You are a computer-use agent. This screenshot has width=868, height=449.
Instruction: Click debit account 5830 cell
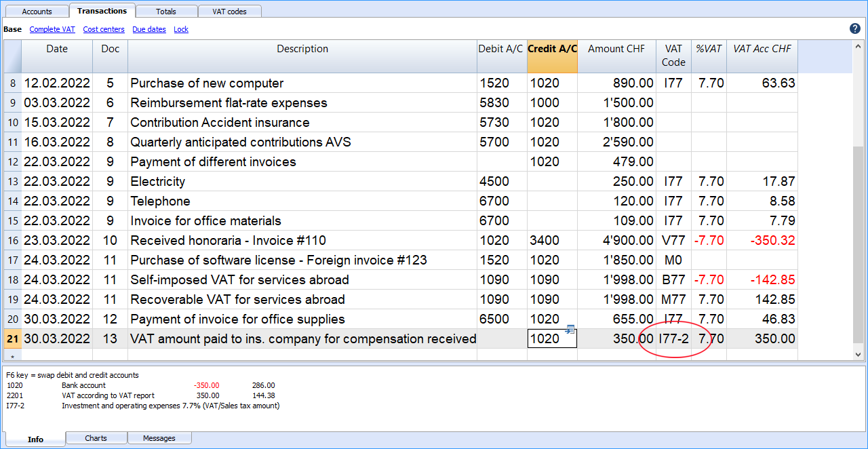pyautogui.click(x=502, y=103)
